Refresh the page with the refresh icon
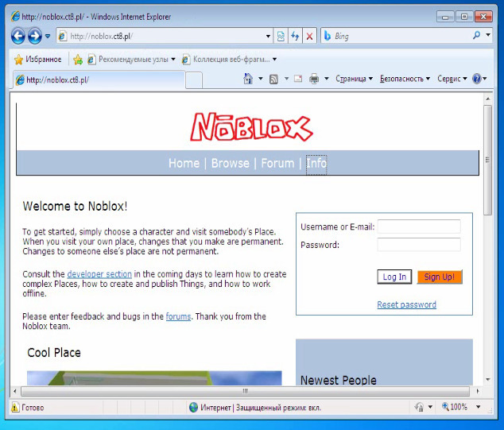Image resolution: width=504 pixels, height=430 pixels. click(295, 36)
